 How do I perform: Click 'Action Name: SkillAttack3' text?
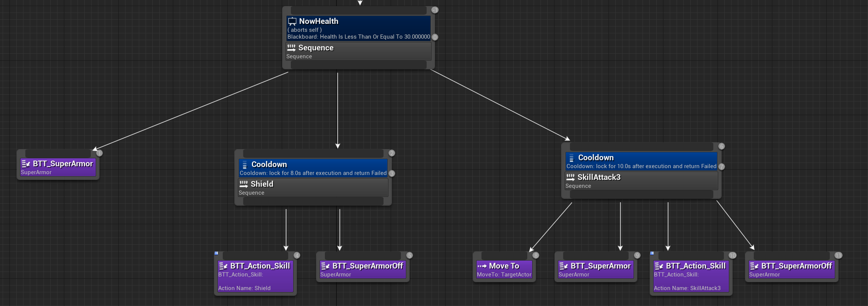tap(687, 288)
